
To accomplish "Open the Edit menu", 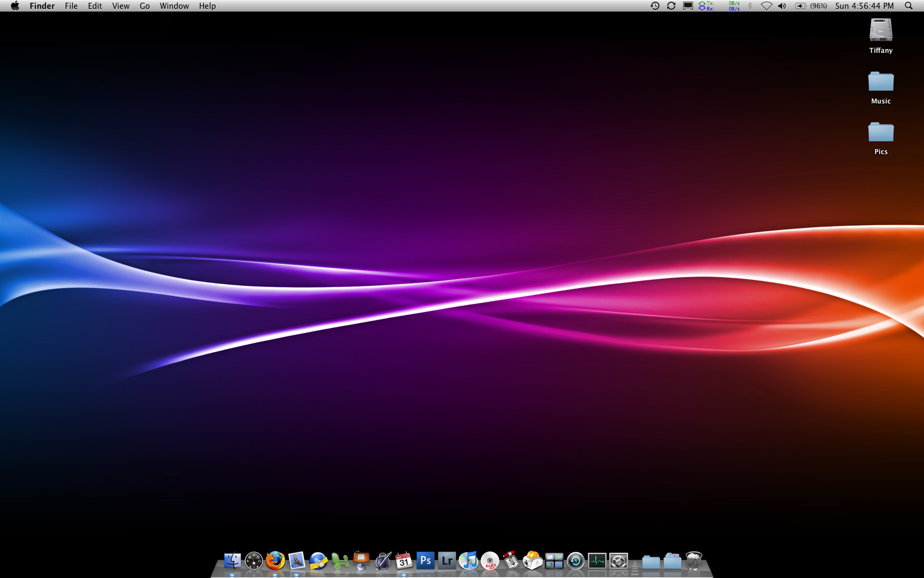I will (95, 6).
